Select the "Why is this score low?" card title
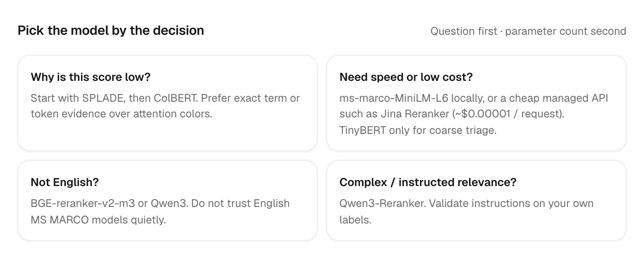This screenshot has width=644, height=260. click(x=91, y=77)
